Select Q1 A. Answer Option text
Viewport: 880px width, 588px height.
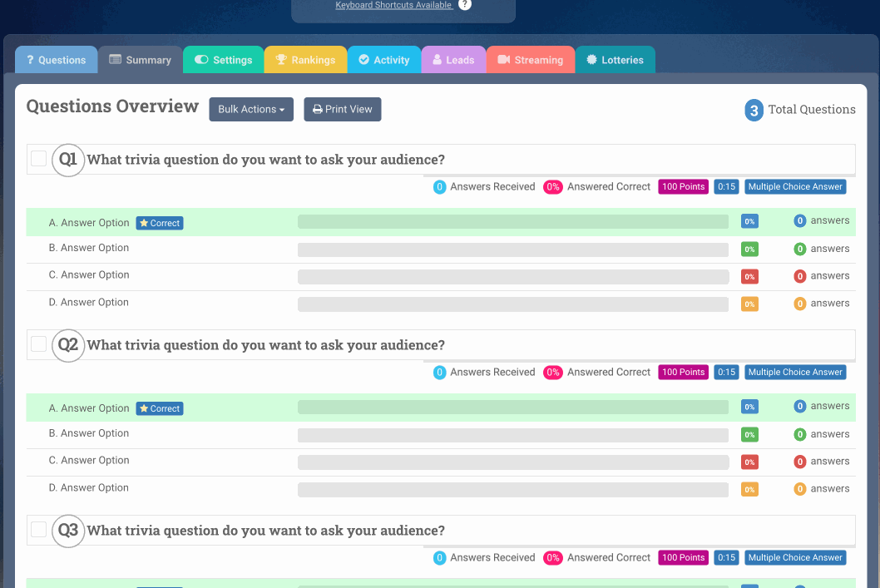pyautogui.click(x=89, y=223)
